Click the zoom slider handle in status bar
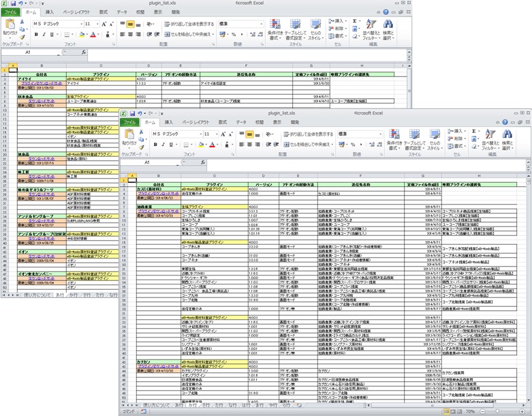The width and height of the screenshot is (532, 416). pos(497,412)
